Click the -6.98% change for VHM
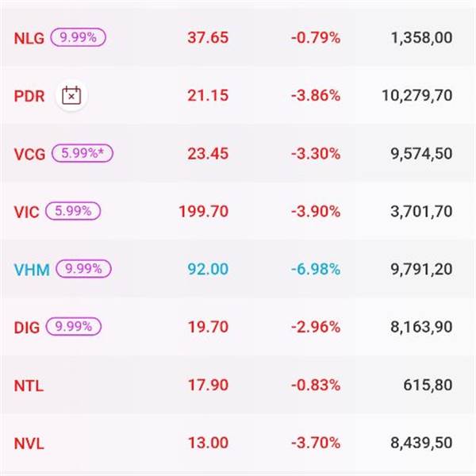The width and height of the screenshot is (476, 476). pyautogui.click(x=317, y=270)
